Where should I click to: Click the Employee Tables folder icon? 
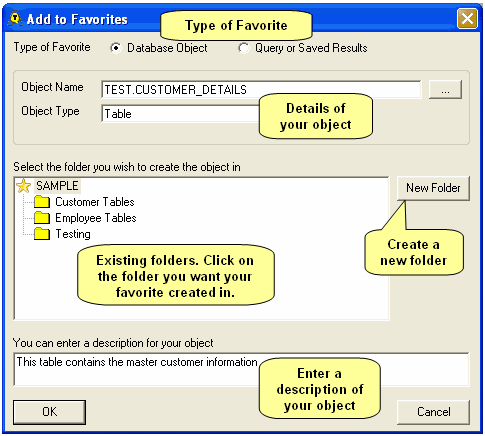[42, 218]
